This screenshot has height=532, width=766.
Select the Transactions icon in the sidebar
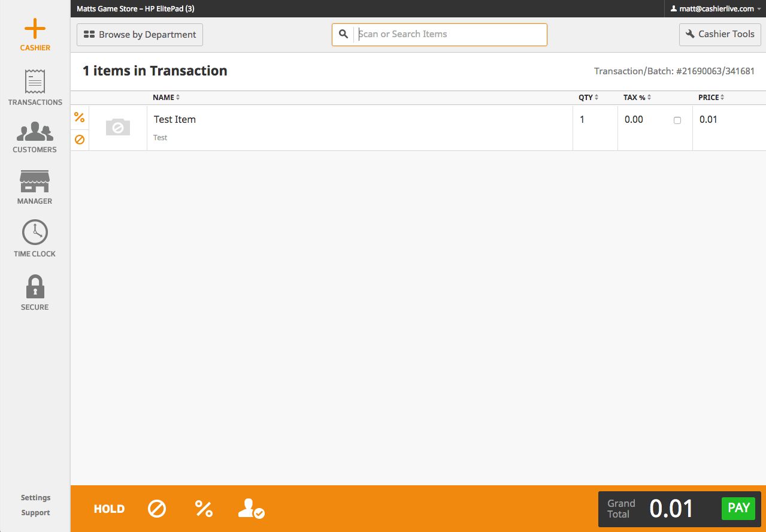(x=34, y=87)
